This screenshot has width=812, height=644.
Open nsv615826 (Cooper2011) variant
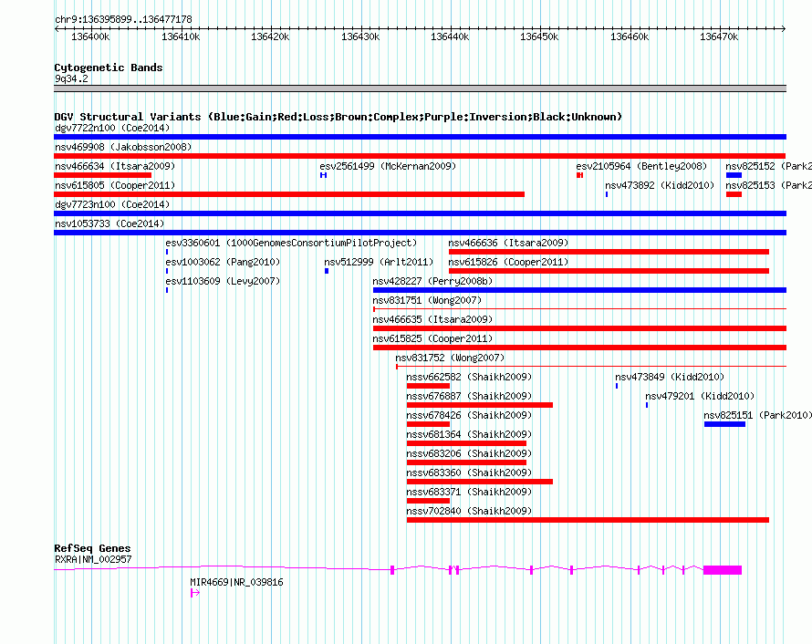[x=508, y=262]
